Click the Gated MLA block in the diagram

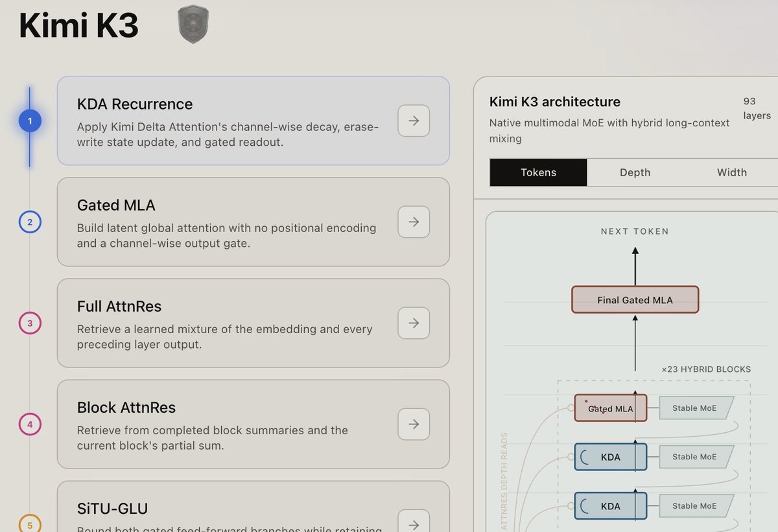pyautogui.click(x=611, y=408)
